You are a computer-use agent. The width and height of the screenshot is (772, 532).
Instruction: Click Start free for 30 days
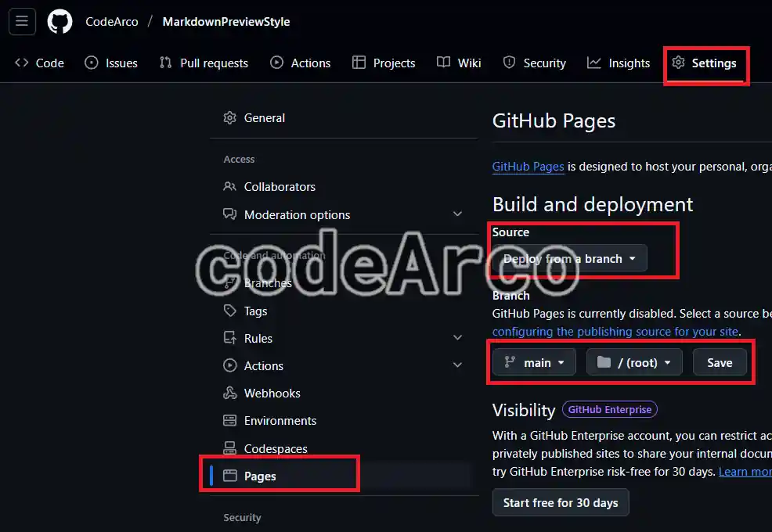point(561,502)
